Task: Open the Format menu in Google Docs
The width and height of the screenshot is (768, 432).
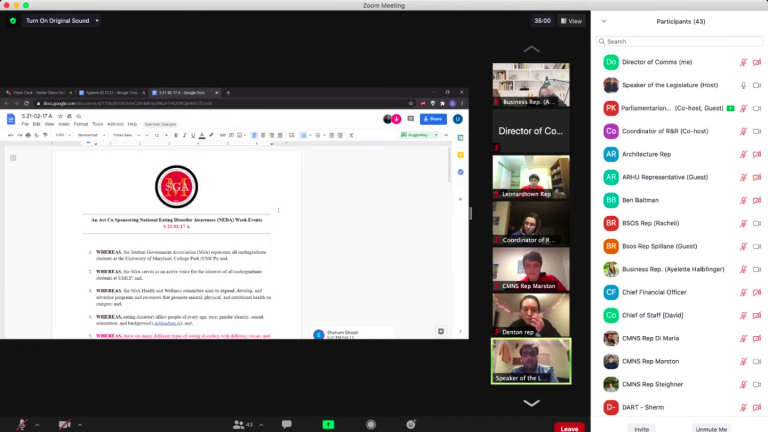Action: (80, 124)
